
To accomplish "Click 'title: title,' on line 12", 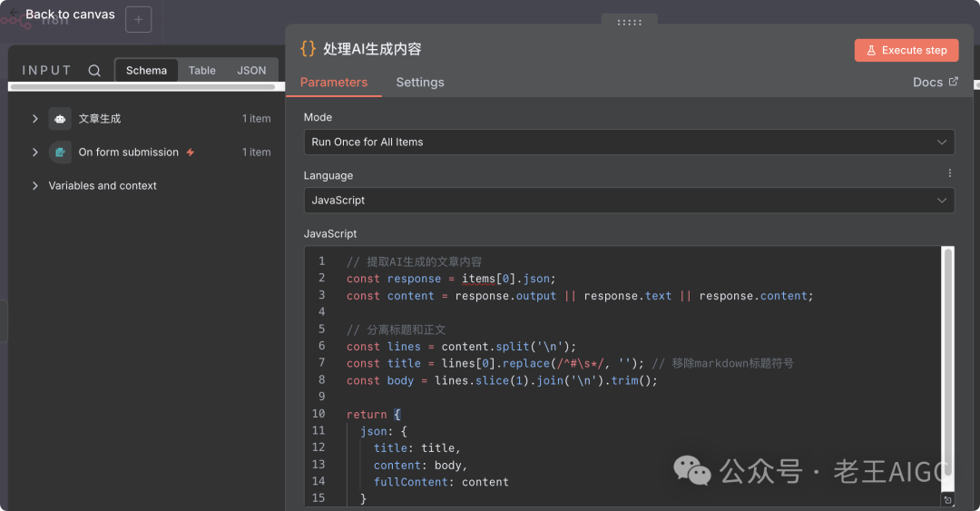I will pyautogui.click(x=416, y=447).
